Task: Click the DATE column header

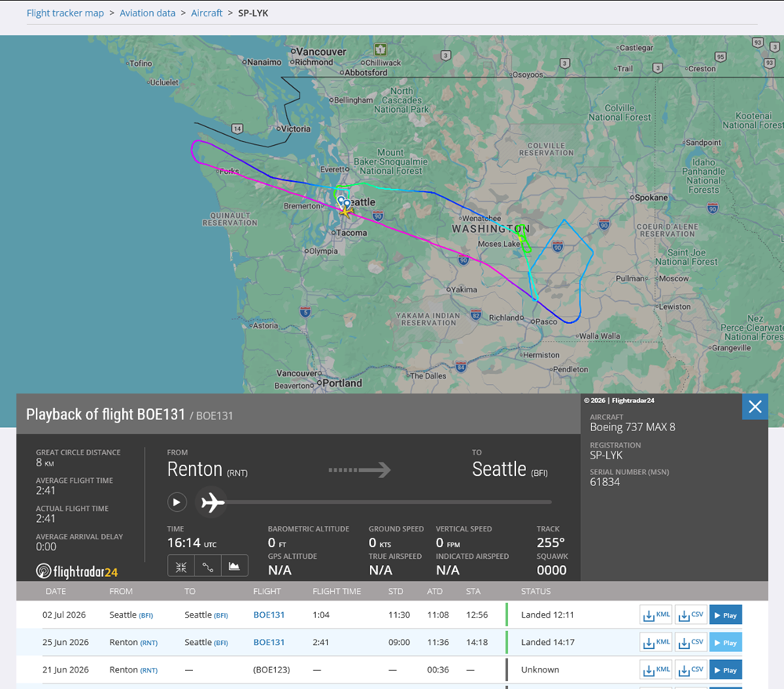Action: (56, 591)
